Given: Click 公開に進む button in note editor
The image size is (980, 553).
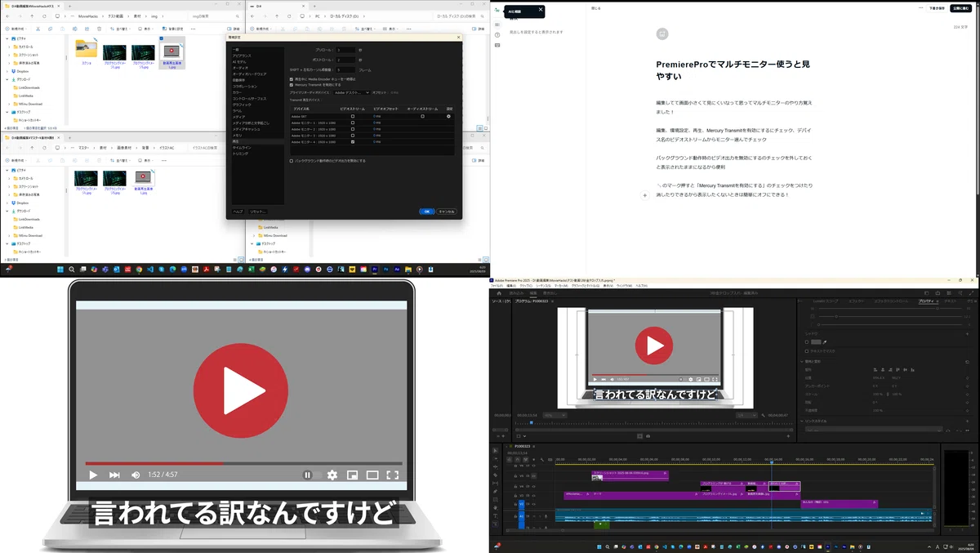Looking at the screenshot, I should pyautogui.click(x=960, y=7).
